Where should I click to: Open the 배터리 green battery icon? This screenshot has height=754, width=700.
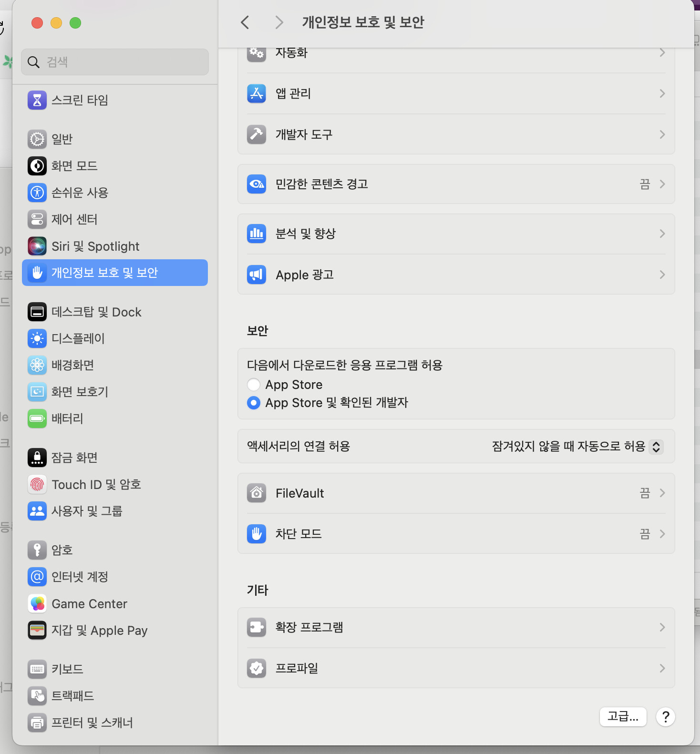coord(37,418)
